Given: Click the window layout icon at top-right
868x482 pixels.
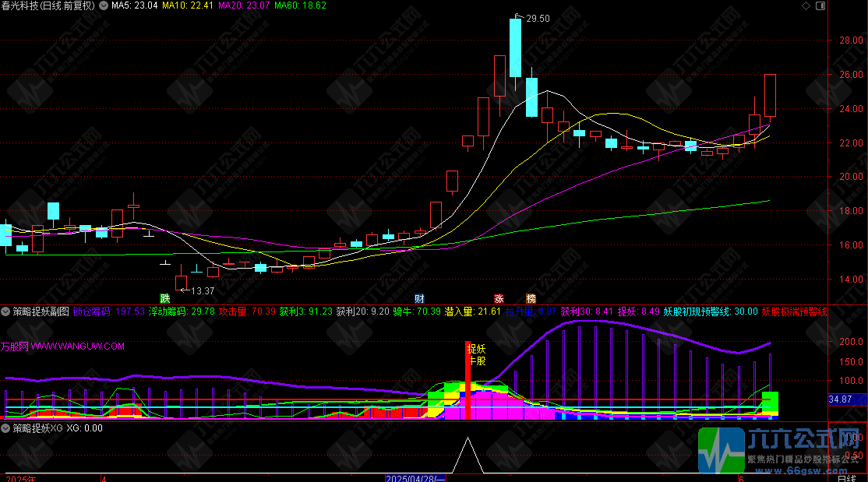Looking at the screenshot, I should pyautogui.click(x=820, y=5).
